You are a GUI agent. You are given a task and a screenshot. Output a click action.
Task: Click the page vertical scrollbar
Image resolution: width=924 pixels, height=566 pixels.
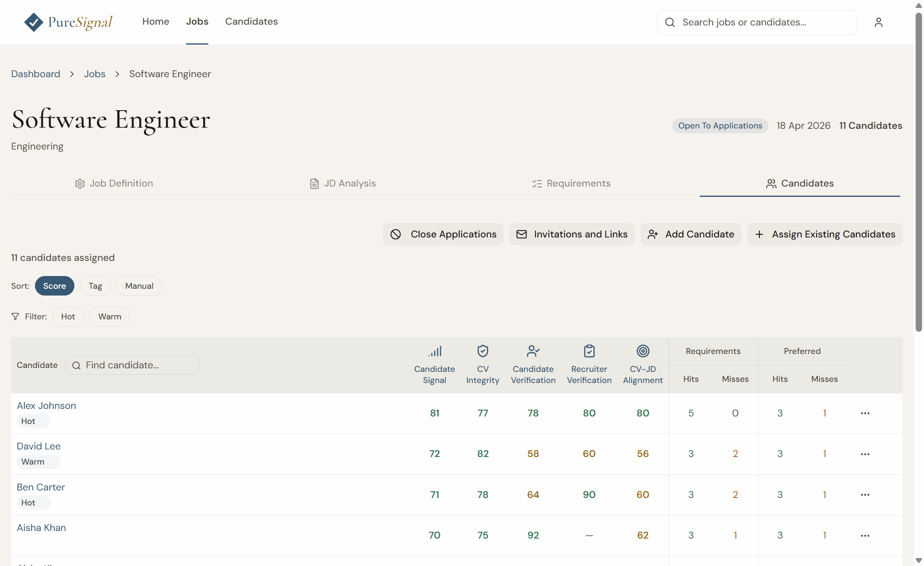coord(918,171)
